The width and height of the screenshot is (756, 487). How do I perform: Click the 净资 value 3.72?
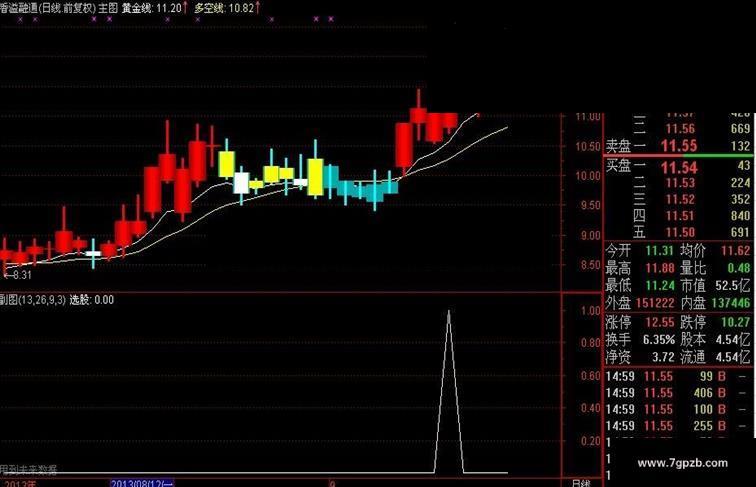pyautogui.click(x=663, y=357)
